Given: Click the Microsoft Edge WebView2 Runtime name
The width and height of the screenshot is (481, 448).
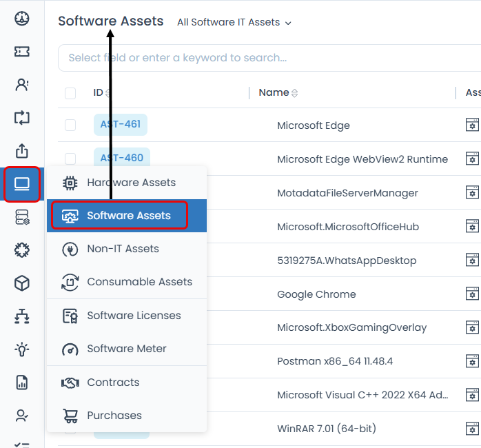Looking at the screenshot, I should (x=362, y=159).
